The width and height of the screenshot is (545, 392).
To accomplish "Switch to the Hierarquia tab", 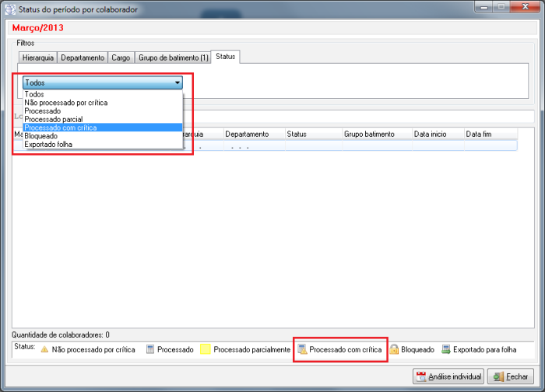I will click(x=38, y=58).
